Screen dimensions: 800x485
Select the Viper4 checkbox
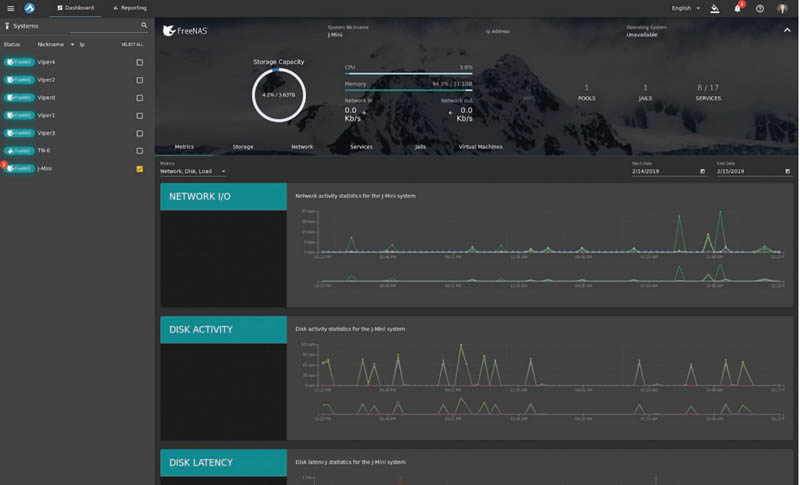[x=139, y=62]
